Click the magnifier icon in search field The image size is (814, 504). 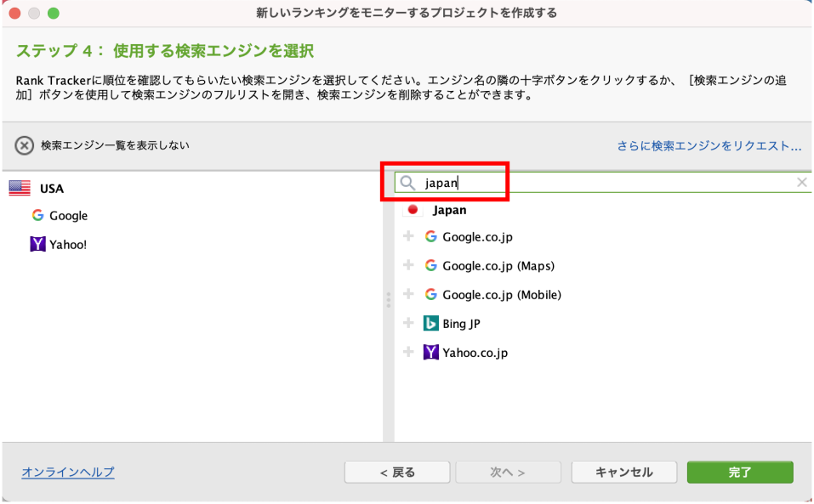click(407, 183)
